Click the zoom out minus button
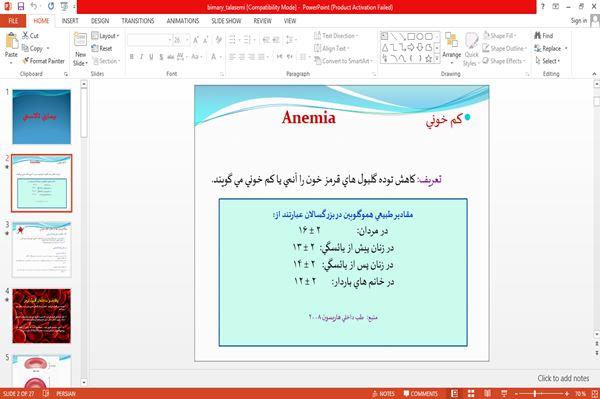This screenshot has width=600, height=399. [x=516, y=394]
